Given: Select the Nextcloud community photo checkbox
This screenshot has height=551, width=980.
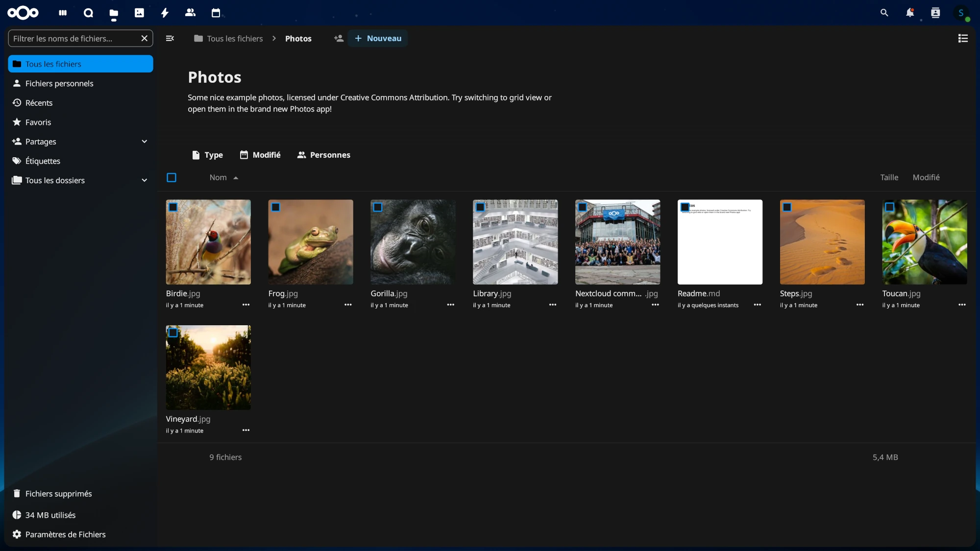Looking at the screenshot, I should tap(582, 207).
